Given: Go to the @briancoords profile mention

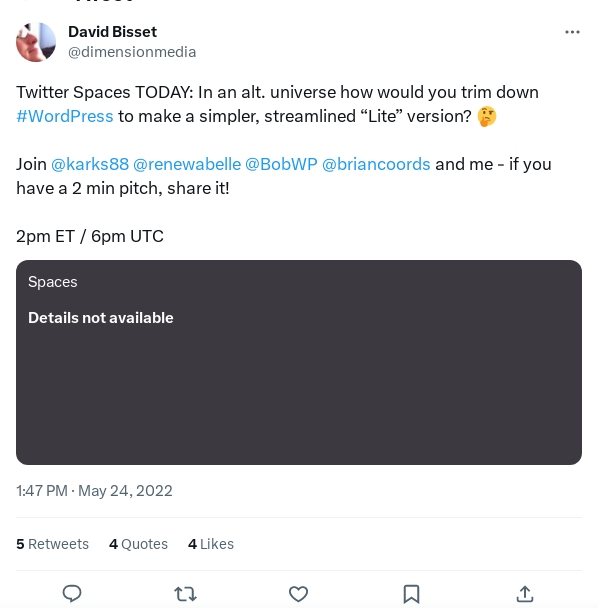Looking at the screenshot, I should (376, 164).
